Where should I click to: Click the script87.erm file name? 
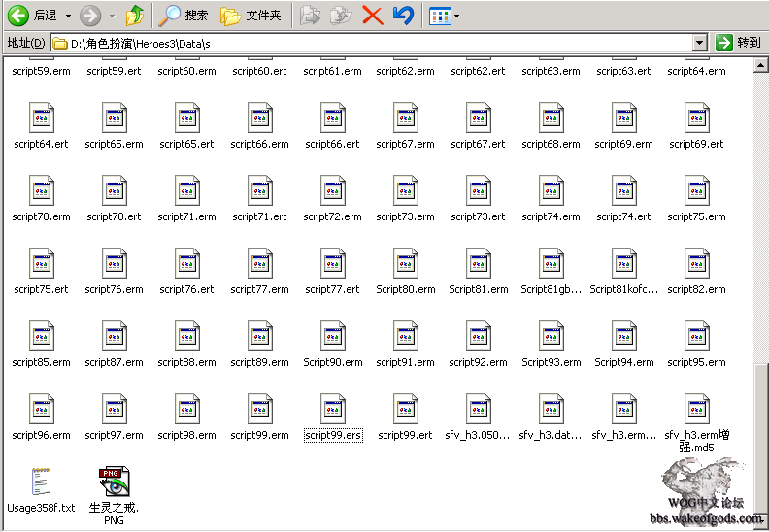pyautogui.click(x=114, y=362)
